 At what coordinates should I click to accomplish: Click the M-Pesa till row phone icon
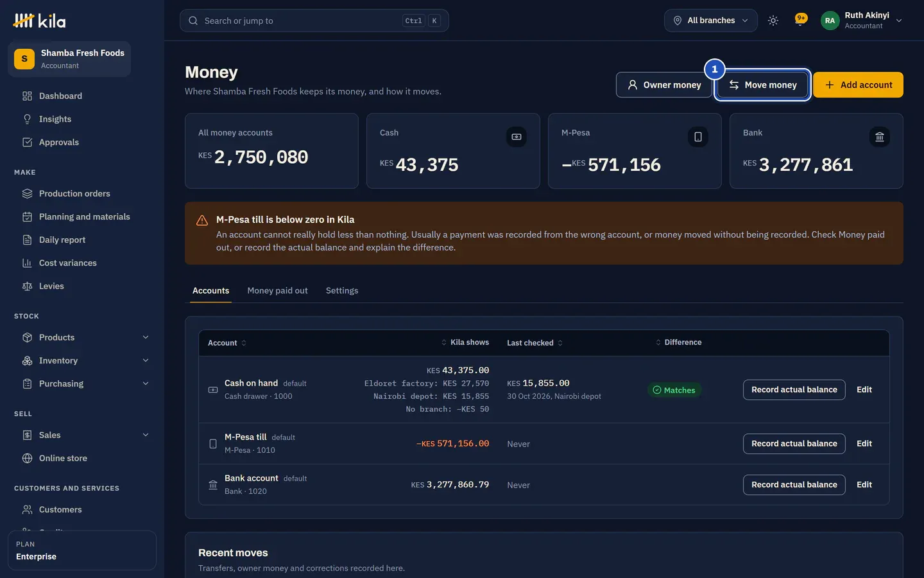213,444
